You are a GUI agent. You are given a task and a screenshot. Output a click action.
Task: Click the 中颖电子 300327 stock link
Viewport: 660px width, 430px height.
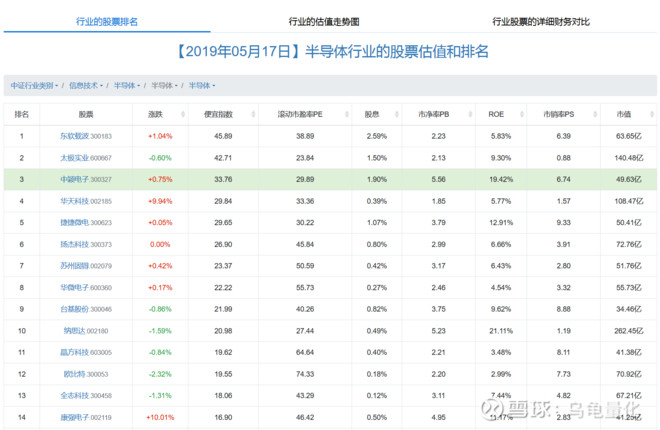pos(86,179)
